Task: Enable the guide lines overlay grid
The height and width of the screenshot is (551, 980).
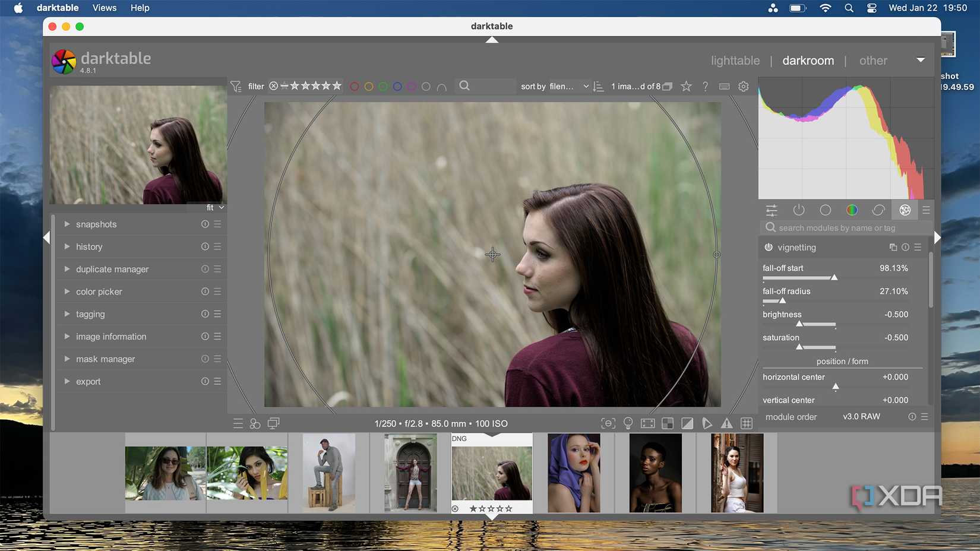Action: (x=747, y=423)
